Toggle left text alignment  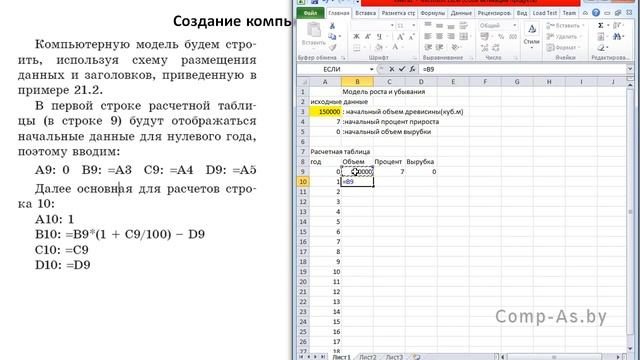pos(428,37)
